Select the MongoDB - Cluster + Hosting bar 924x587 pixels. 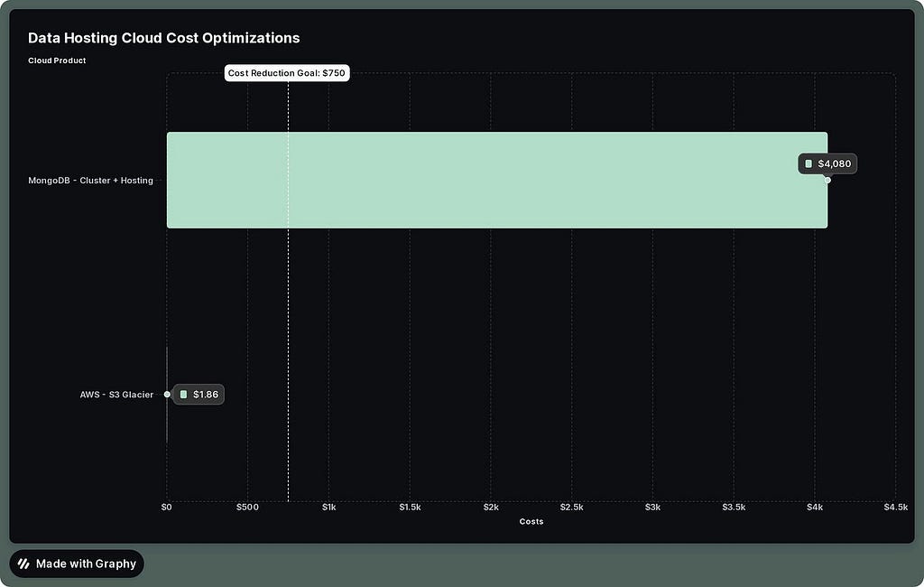pyautogui.click(x=497, y=180)
